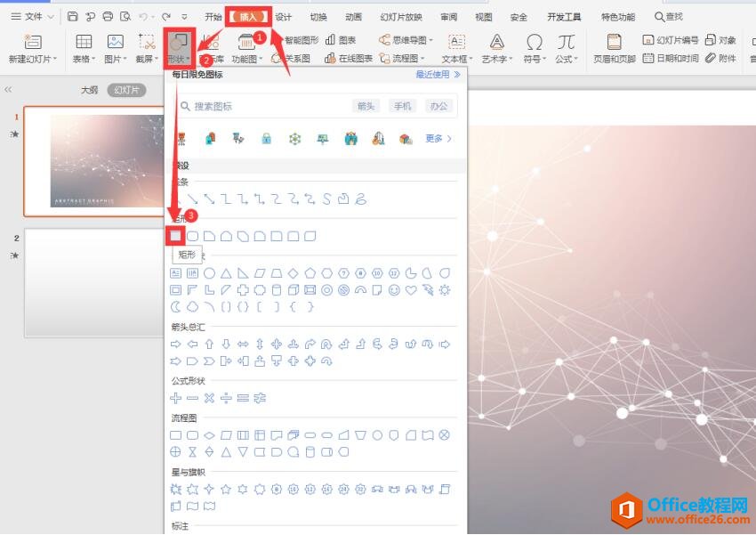Viewport: 756px width, 535px height.
Task: Switch to the 开始 tab
Action: pyautogui.click(x=213, y=17)
